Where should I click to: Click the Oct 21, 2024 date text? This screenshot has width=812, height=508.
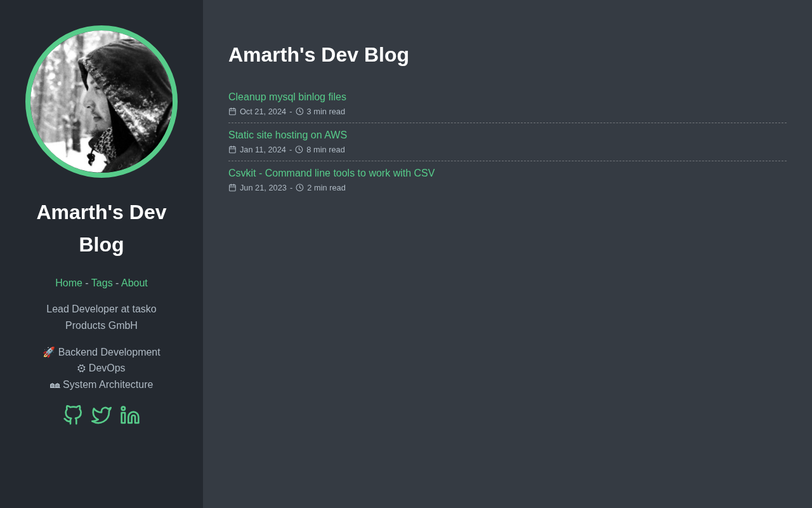pyautogui.click(x=263, y=112)
